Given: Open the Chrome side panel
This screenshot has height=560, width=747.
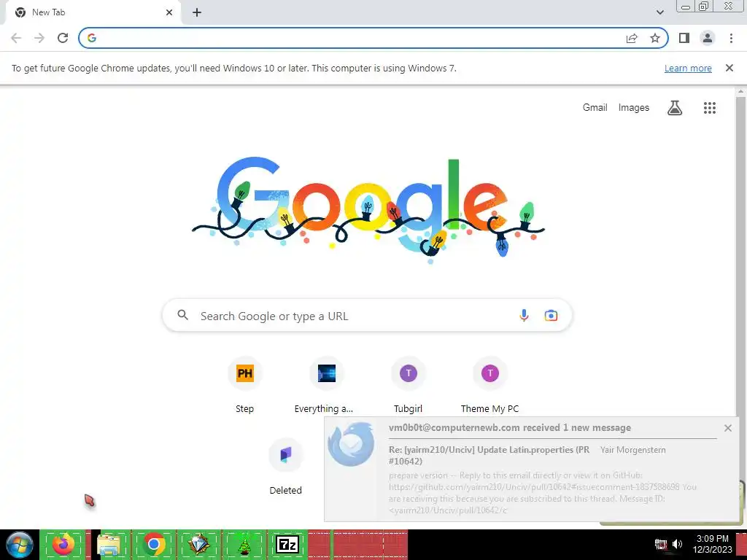Looking at the screenshot, I should (x=684, y=38).
